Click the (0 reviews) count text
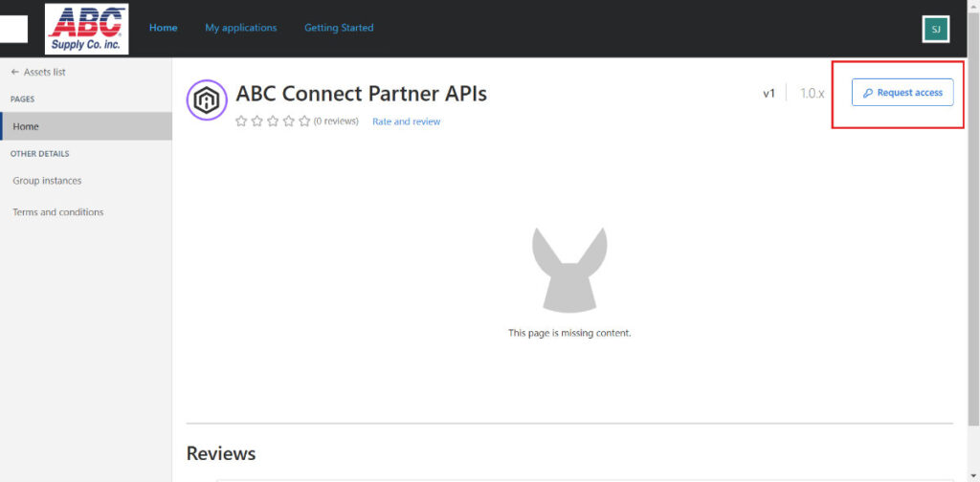980x482 pixels. tap(336, 121)
